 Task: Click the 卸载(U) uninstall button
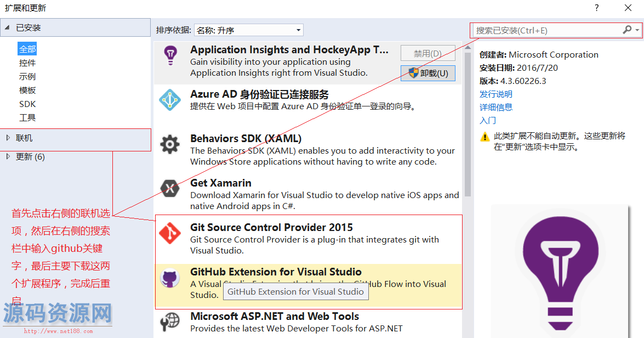click(x=428, y=73)
